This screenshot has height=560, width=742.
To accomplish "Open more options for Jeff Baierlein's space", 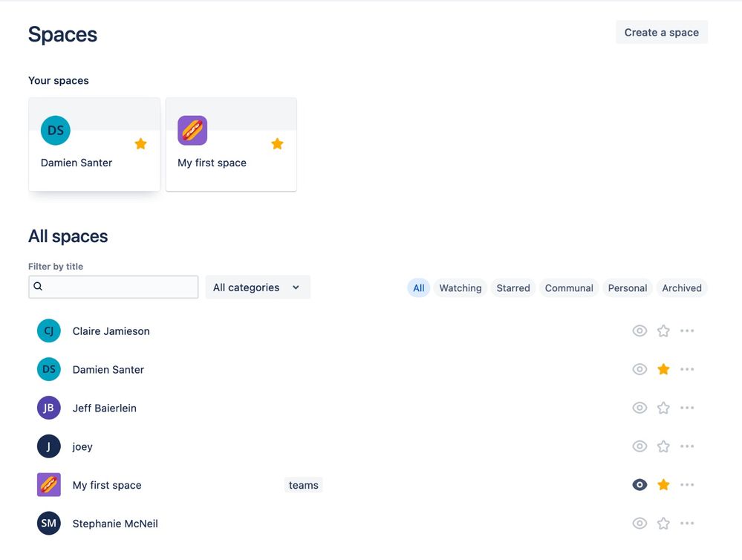I will (x=687, y=408).
